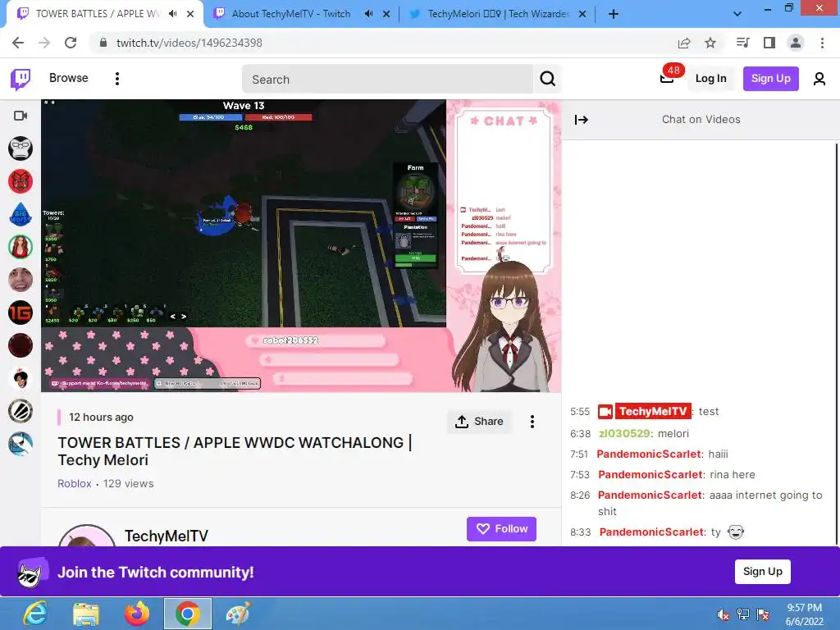The width and height of the screenshot is (840, 630).
Task: Open Paint from the taskbar
Action: tap(238, 614)
